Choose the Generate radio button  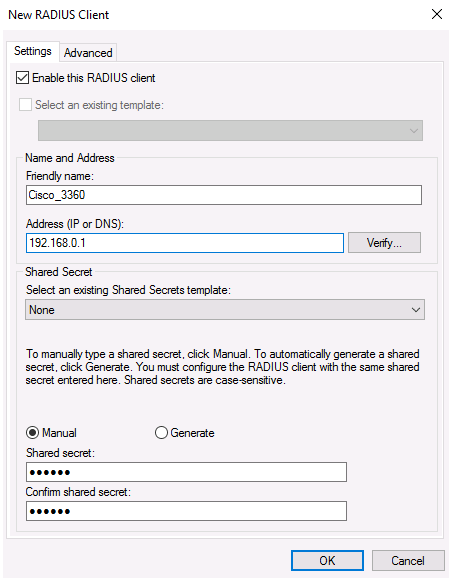click(x=161, y=433)
